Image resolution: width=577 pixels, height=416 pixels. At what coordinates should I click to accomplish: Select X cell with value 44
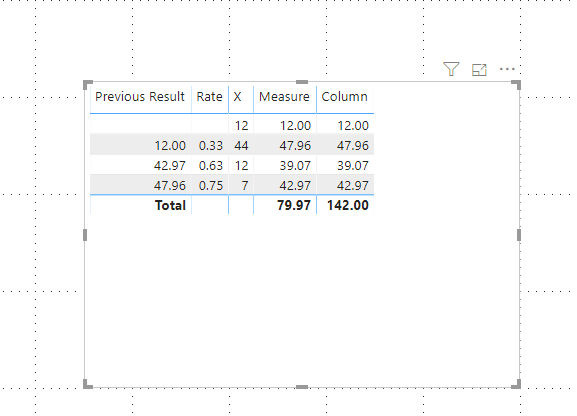click(x=241, y=146)
